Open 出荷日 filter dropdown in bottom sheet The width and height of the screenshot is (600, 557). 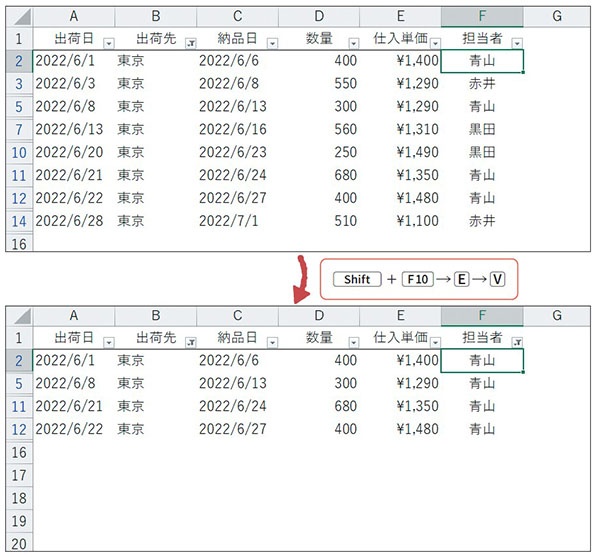109,343
